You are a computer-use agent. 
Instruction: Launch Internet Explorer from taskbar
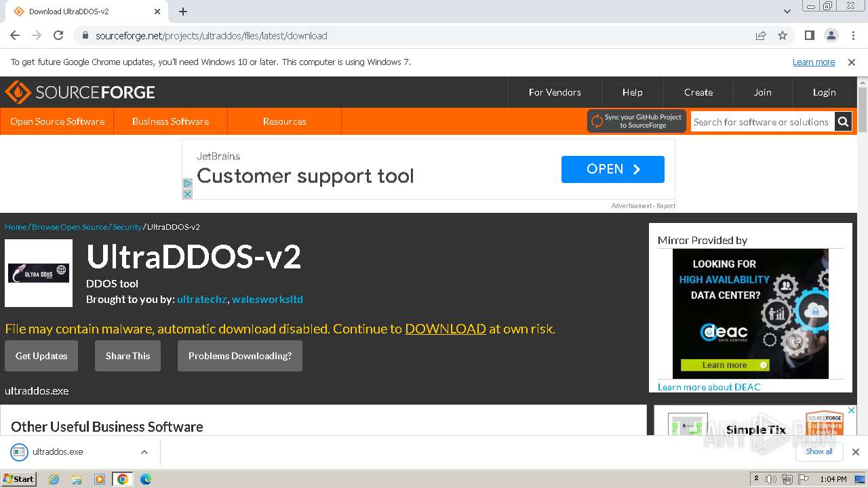[54, 479]
